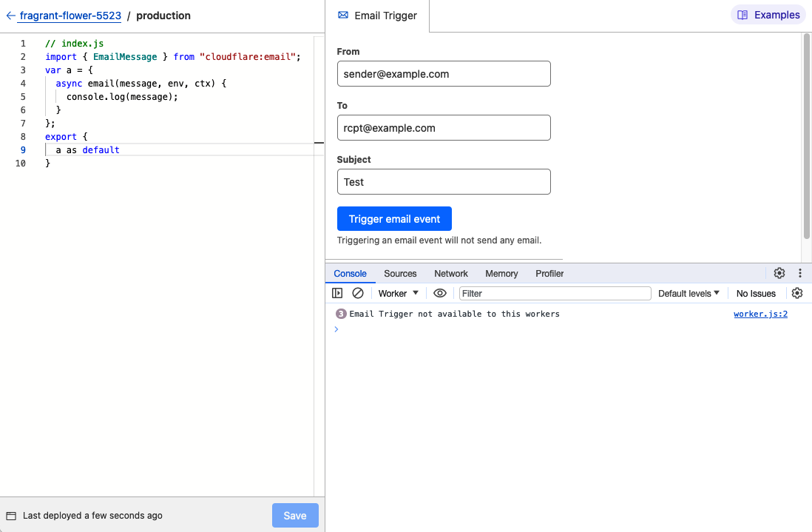The height and width of the screenshot is (532, 812).
Task: Select the Email Trigger tab
Action: [x=377, y=16]
